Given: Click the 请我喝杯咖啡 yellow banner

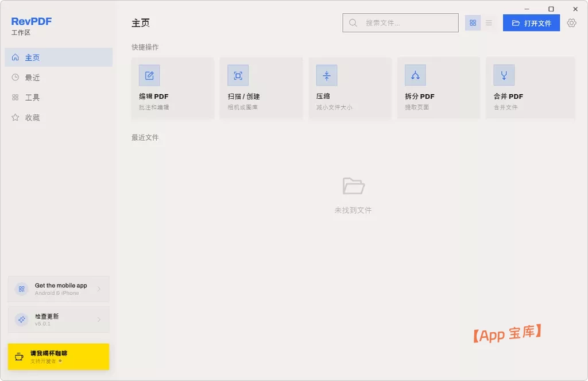Looking at the screenshot, I should pyautogui.click(x=59, y=357).
